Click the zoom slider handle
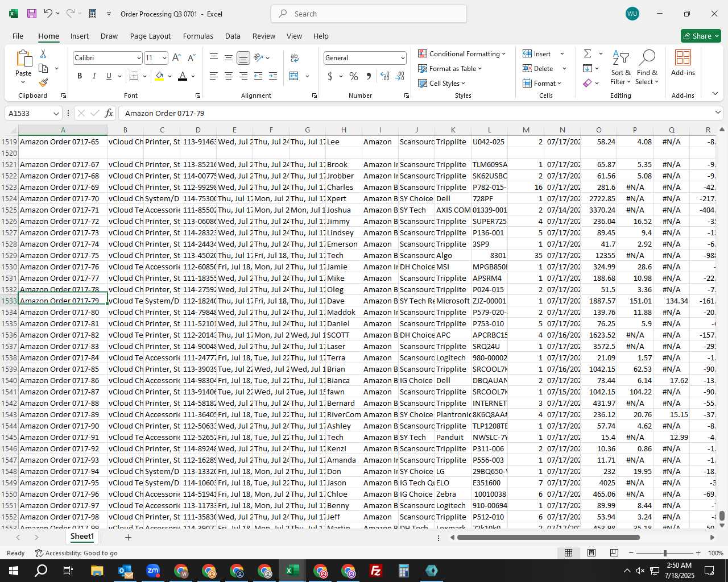The width and height of the screenshot is (728, 582). [665, 553]
